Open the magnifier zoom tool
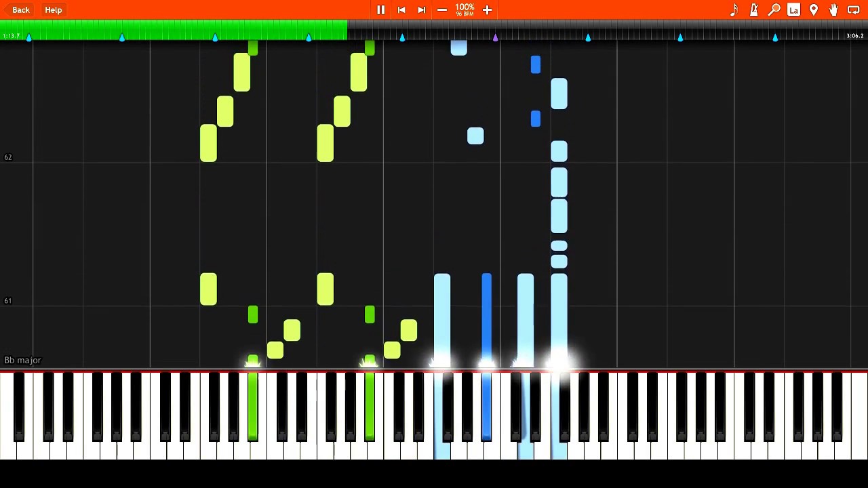The height and width of the screenshot is (488, 868). 774,10
